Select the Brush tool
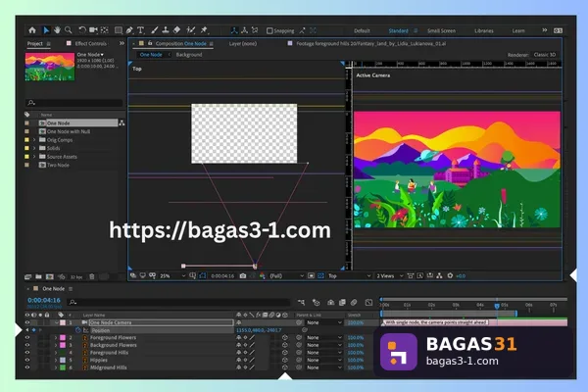This screenshot has height=392, width=588. click(154, 30)
